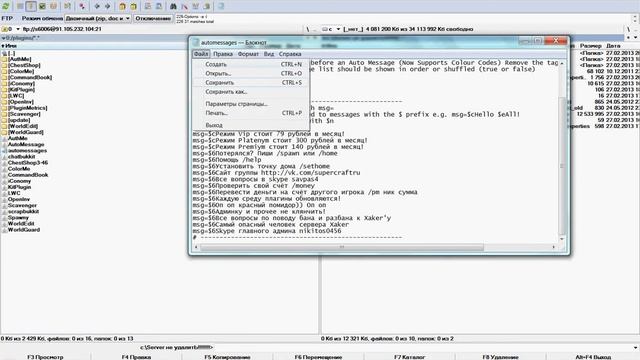This screenshot has width=640, height=360.
Task: Go forward with the right arrow toolbar icon
Action: tap(108, 6)
